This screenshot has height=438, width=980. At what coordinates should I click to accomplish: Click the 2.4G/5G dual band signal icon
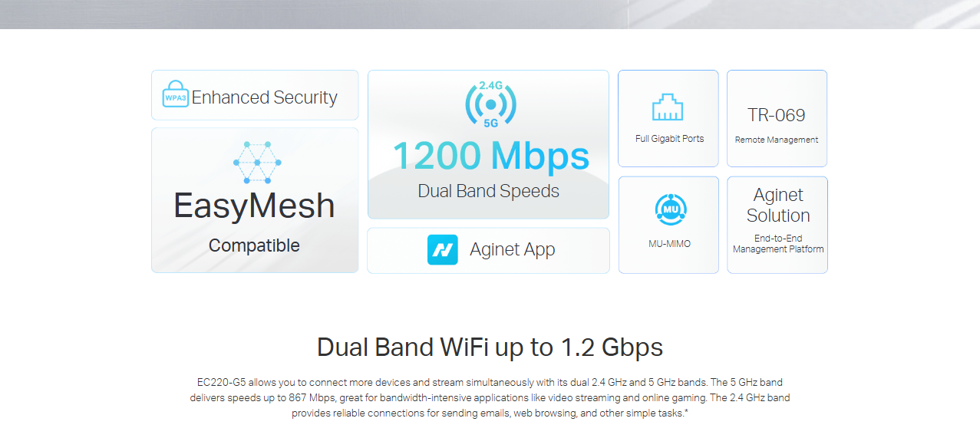tap(490, 104)
